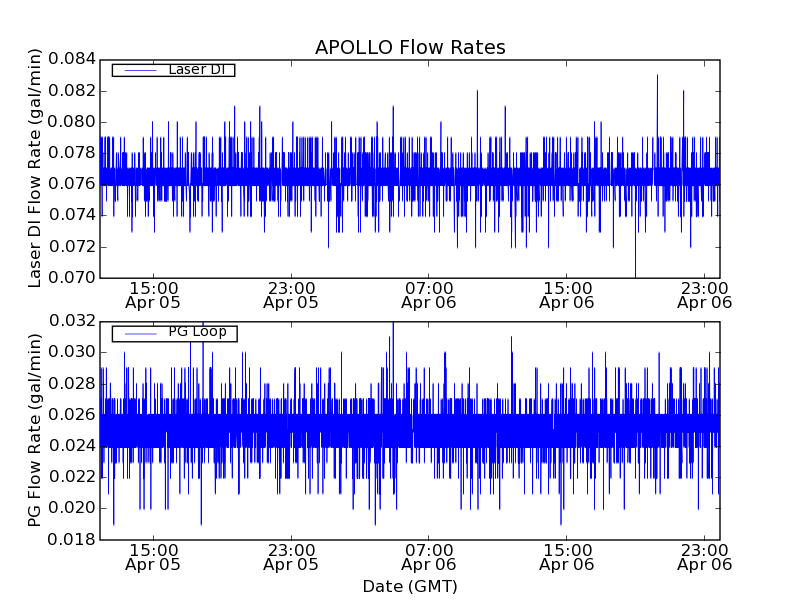
Task: Click "23:00 Apr 06" tick under Laser DI plot
Action: (705, 295)
